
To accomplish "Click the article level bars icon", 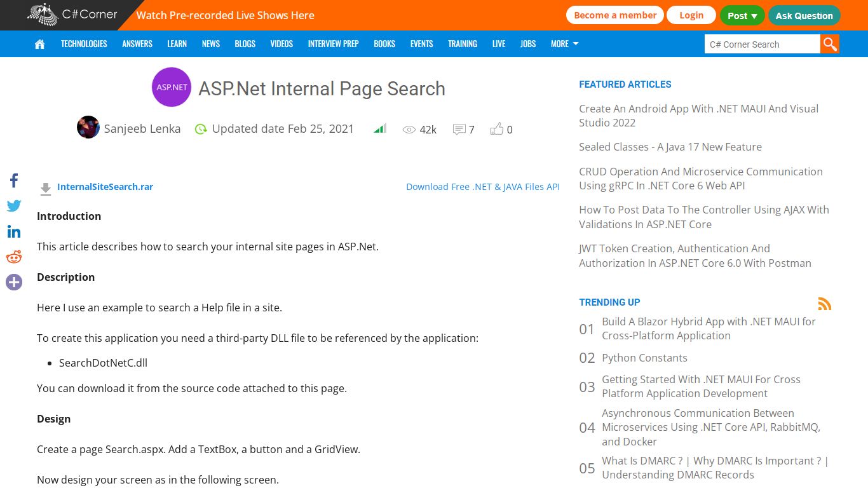I will [380, 129].
